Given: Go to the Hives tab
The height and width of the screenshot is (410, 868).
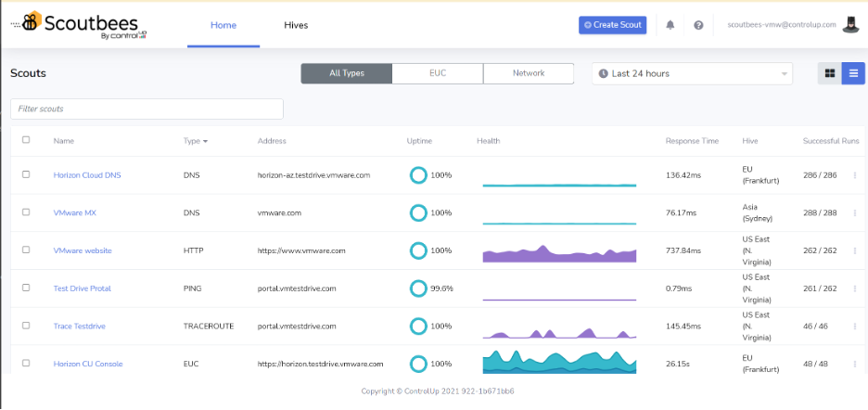Looking at the screenshot, I should coord(296,25).
